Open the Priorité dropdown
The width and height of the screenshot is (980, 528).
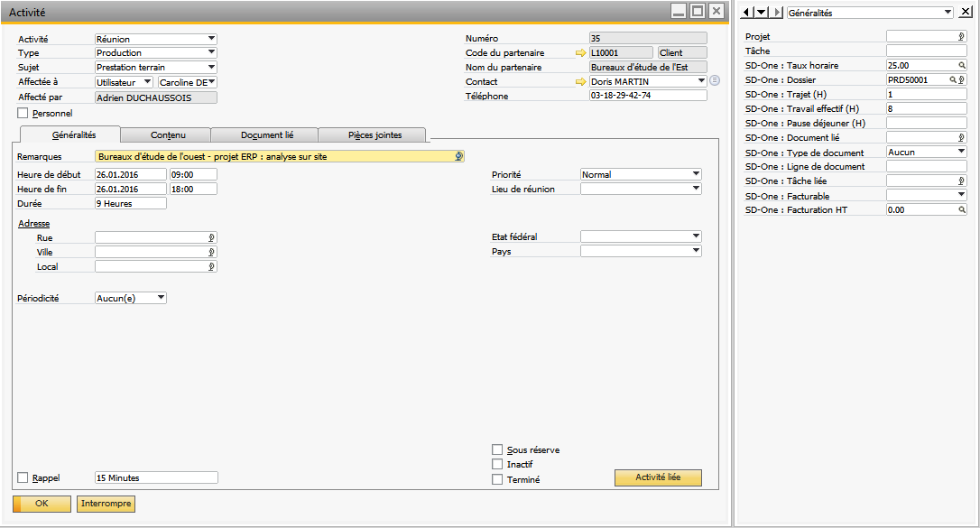(x=696, y=174)
